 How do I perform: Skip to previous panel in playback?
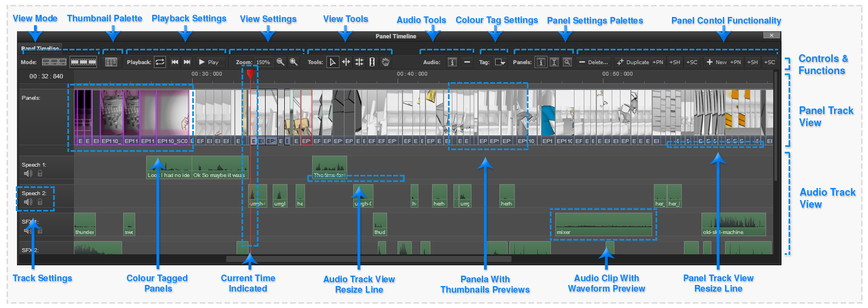click(x=175, y=62)
